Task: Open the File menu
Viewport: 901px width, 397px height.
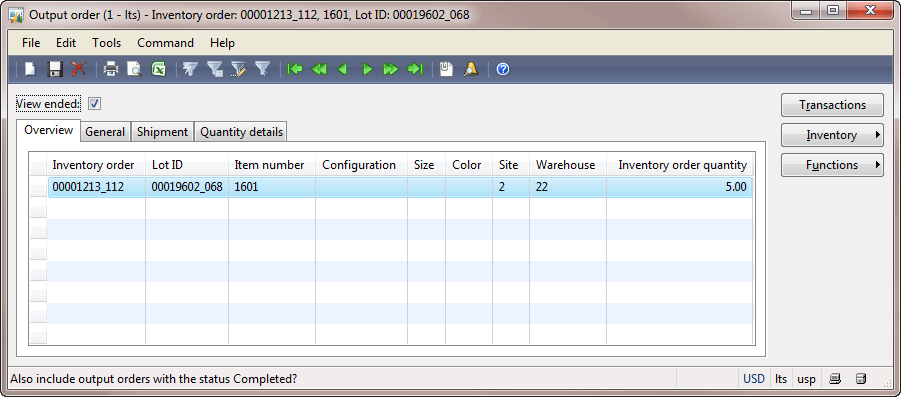Action: click(31, 43)
